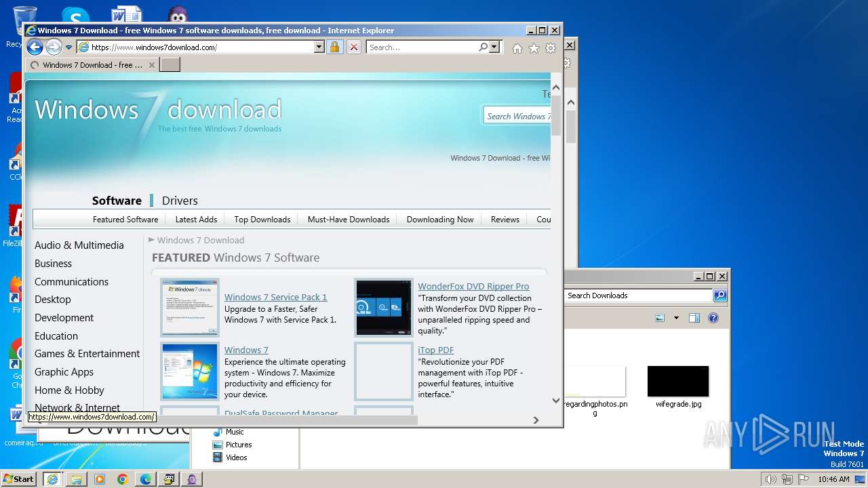Open a new tab in Internet Explorer
The height and width of the screenshot is (488, 868).
click(170, 65)
